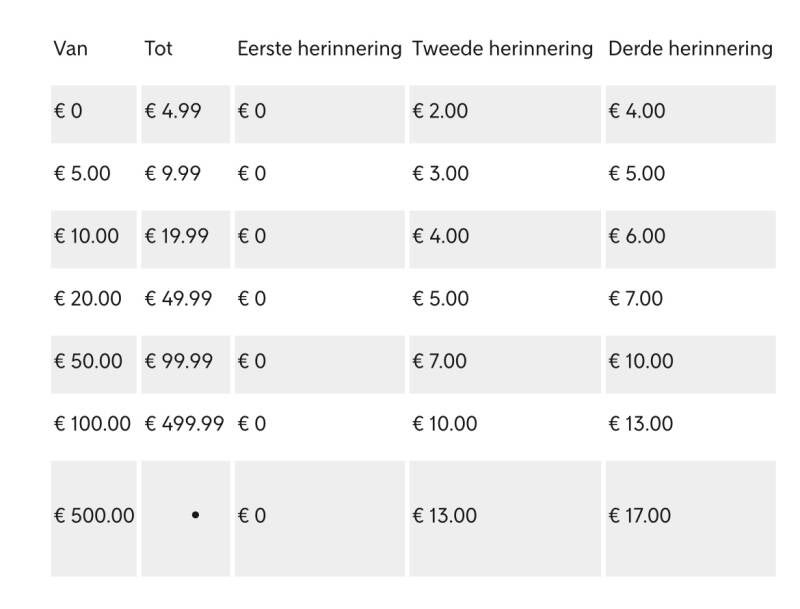The height and width of the screenshot is (609, 800).
Task: Select the '€ 500.00' cell
Action: point(94,516)
